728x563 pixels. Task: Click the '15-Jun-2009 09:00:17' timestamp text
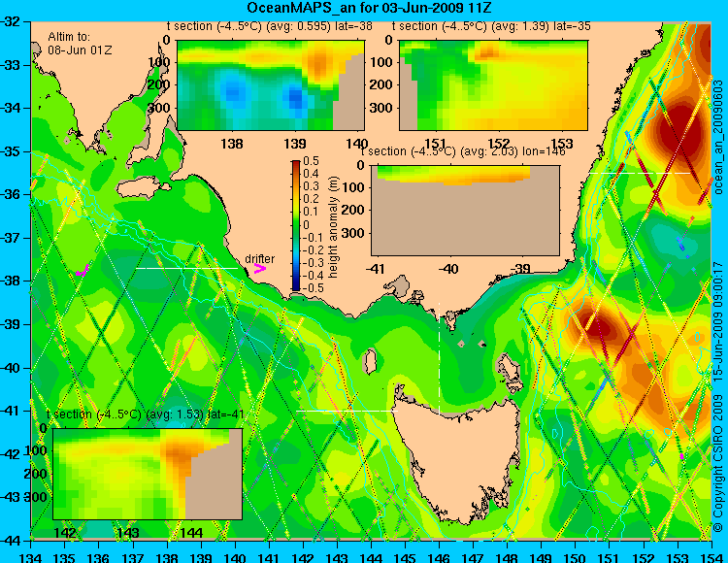(718, 321)
